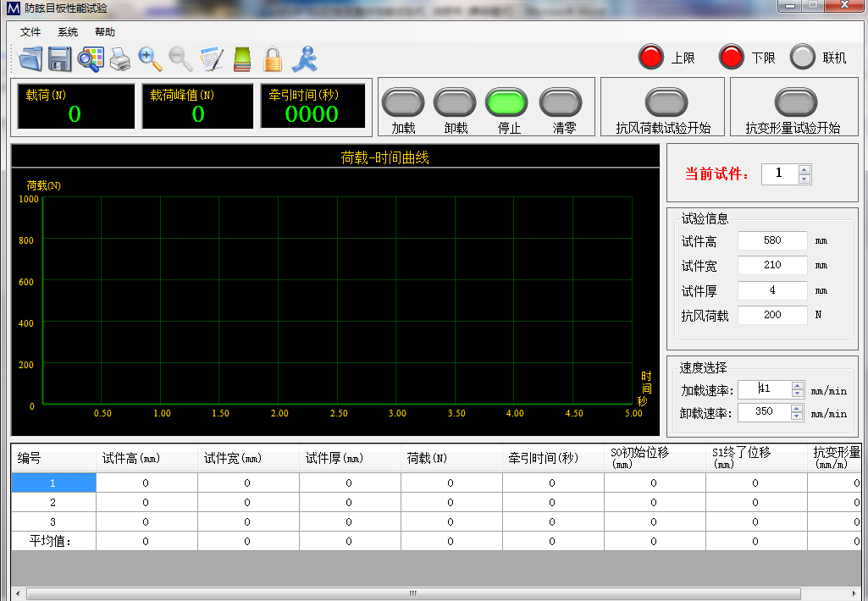Click the stacked books icon

(x=242, y=59)
